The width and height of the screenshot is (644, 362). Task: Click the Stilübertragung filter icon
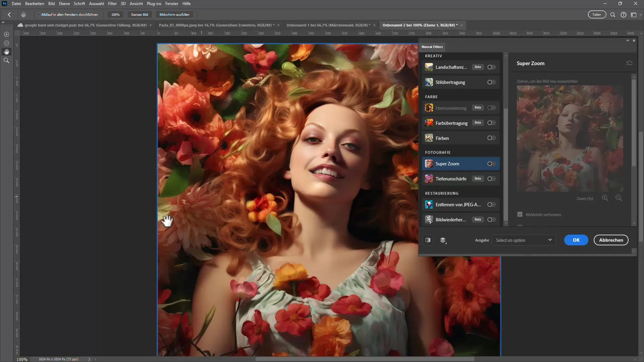[x=429, y=82]
